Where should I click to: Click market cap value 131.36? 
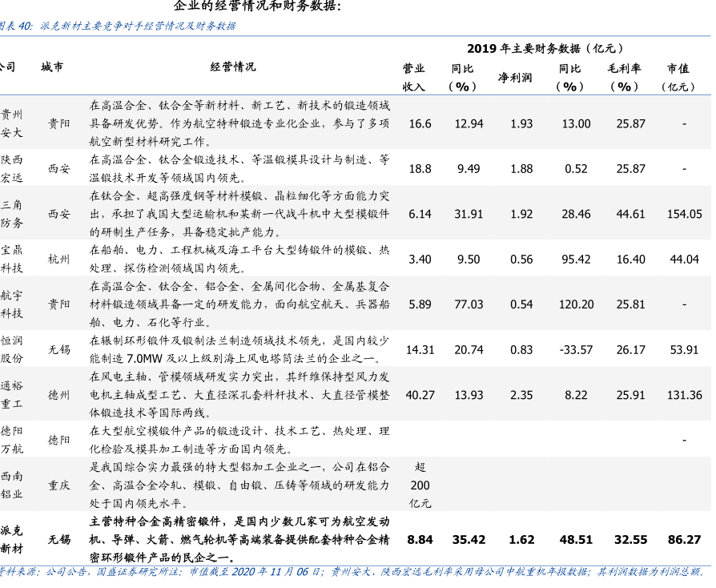click(x=685, y=395)
